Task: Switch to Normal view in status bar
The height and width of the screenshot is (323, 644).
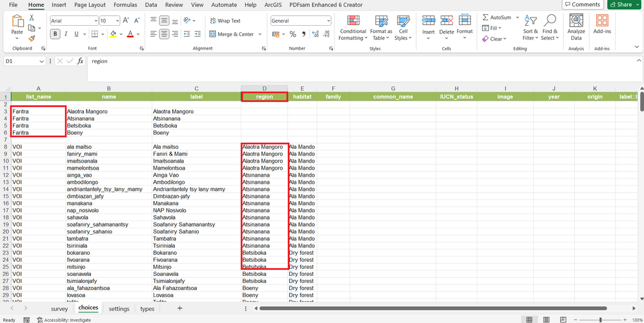Action: click(529, 320)
